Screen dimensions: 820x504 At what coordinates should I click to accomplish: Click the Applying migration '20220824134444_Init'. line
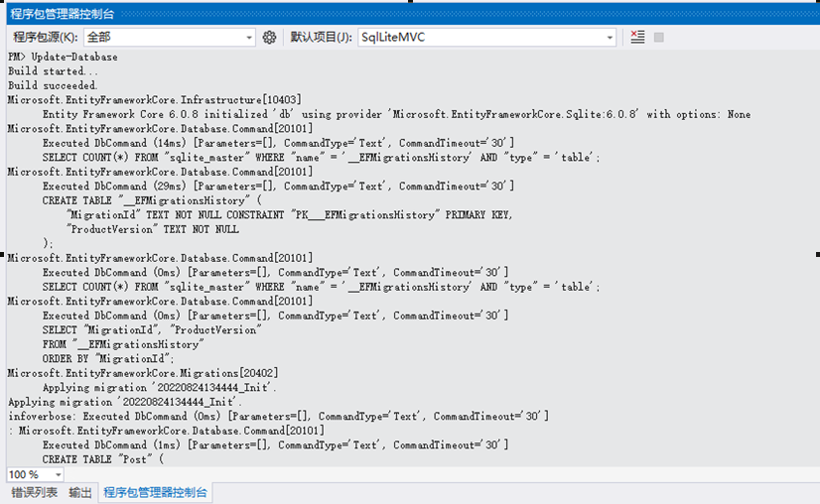[125, 402]
